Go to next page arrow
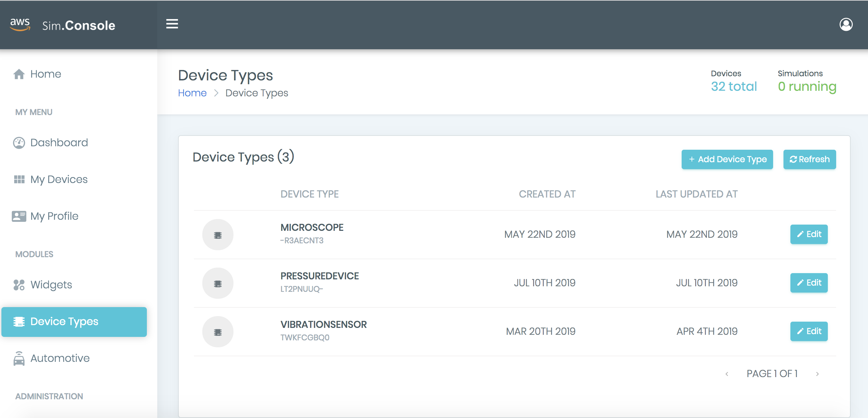Viewport: 868px width, 418px height. 817,374
